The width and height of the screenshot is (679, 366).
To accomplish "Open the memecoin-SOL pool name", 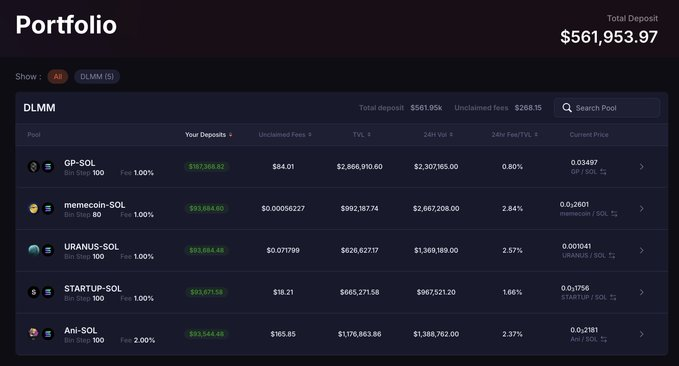I will (x=94, y=205).
